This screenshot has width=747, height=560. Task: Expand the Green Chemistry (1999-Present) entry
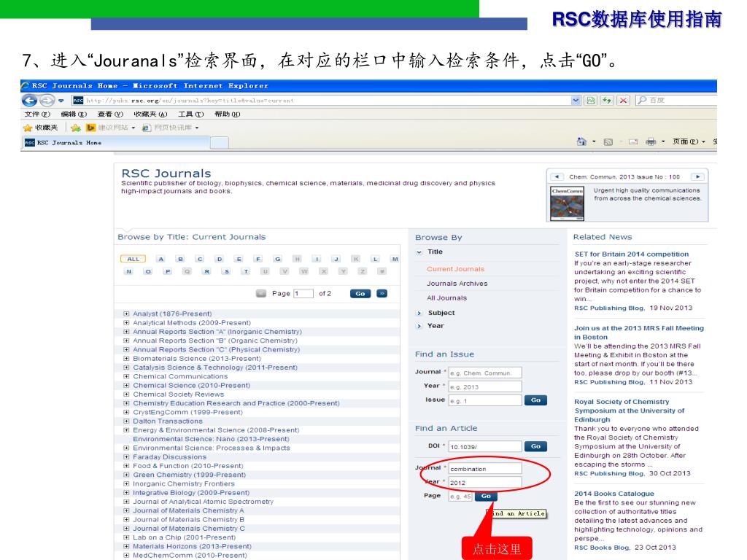pos(126,475)
